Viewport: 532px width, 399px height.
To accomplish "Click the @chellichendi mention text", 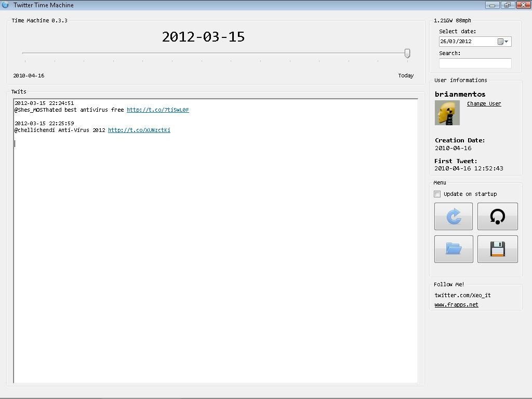I will (35, 130).
